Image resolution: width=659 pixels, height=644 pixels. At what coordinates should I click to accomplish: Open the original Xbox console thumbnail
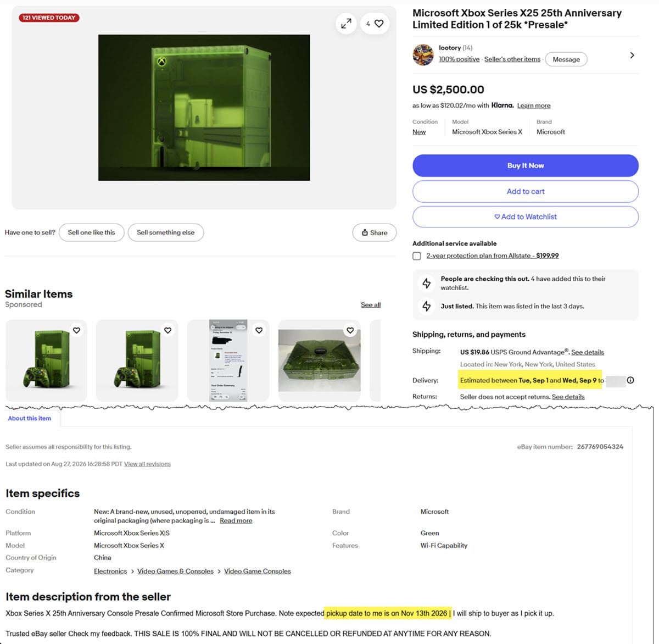[320, 360]
